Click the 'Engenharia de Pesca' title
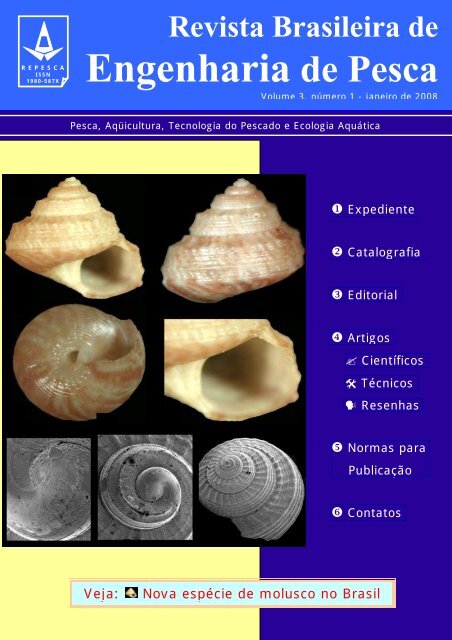452x640 pixels. pos(262,69)
